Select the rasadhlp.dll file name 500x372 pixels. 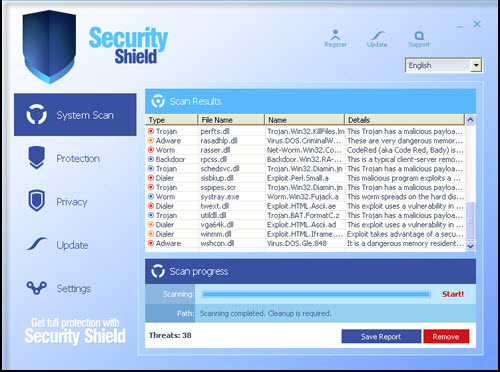coord(219,141)
